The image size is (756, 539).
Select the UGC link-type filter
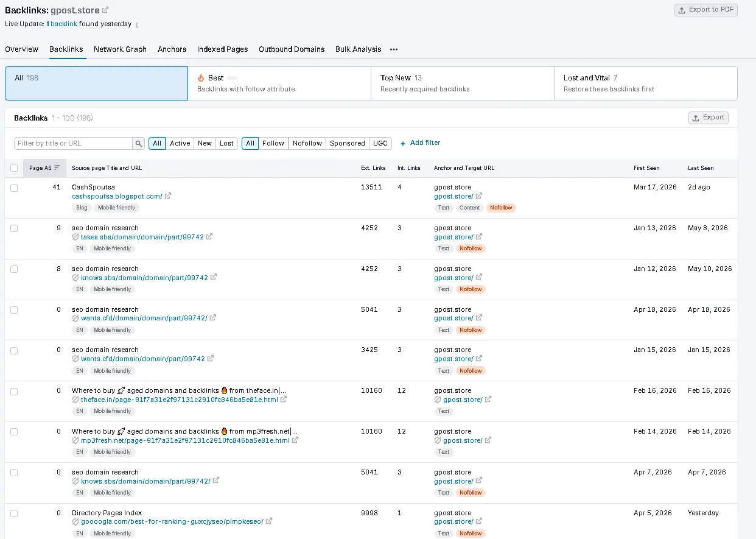pos(380,143)
